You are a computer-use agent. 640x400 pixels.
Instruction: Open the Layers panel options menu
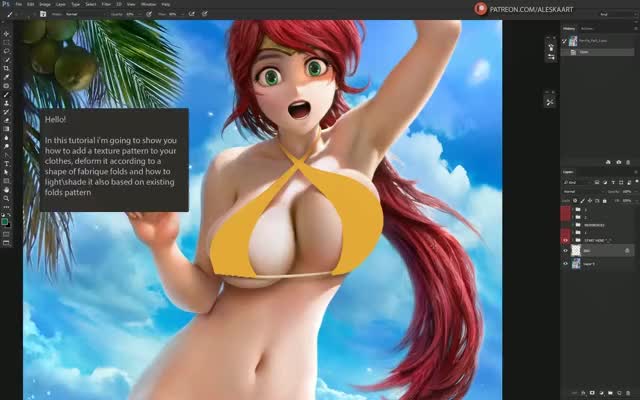(636, 172)
